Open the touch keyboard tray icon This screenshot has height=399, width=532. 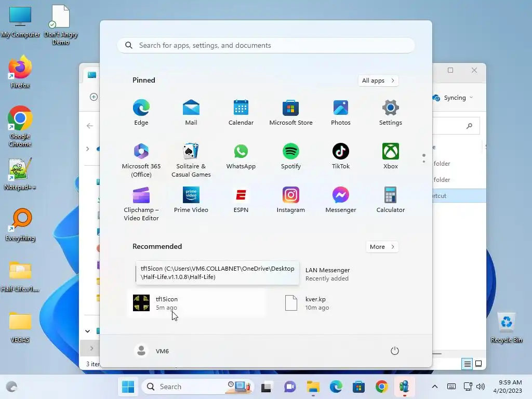tap(451, 387)
